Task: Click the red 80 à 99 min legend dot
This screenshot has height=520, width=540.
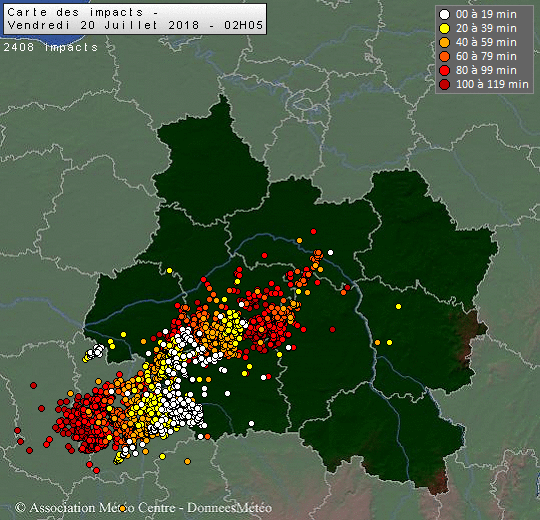Action: click(445, 70)
